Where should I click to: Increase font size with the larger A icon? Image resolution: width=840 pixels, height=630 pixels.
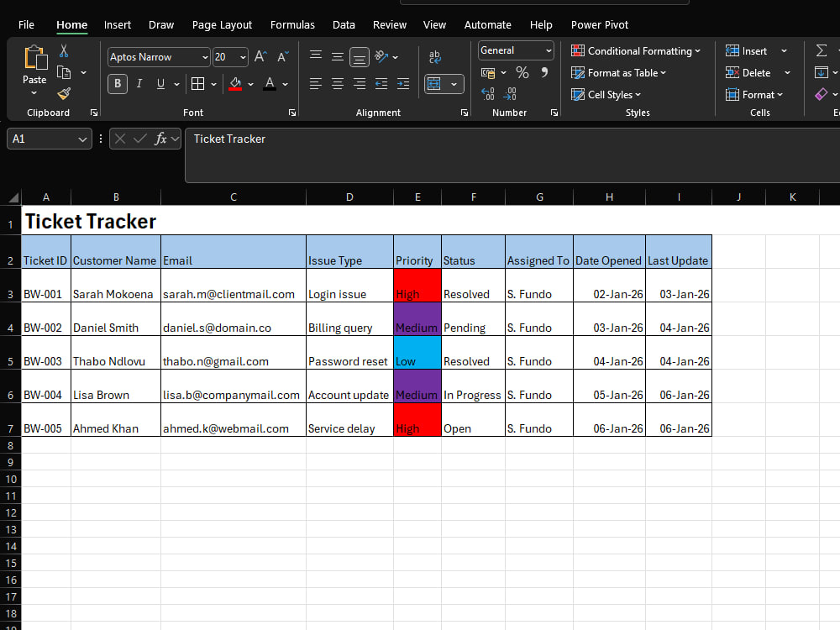[260, 57]
